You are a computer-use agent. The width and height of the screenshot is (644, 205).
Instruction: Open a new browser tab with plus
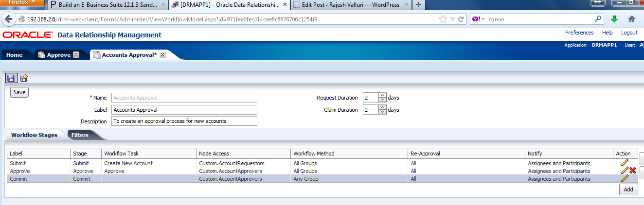[419, 5]
